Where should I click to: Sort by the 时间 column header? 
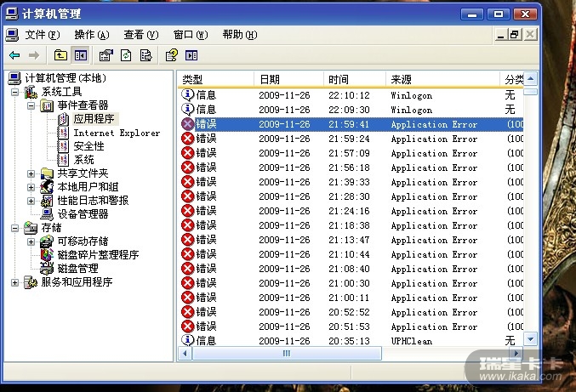point(355,79)
